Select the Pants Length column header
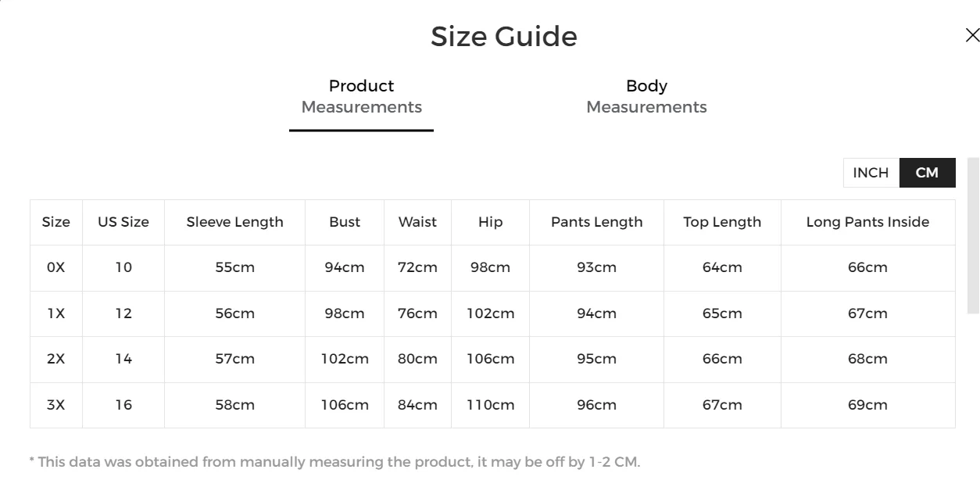980x480 pixels. coord(596,222)
